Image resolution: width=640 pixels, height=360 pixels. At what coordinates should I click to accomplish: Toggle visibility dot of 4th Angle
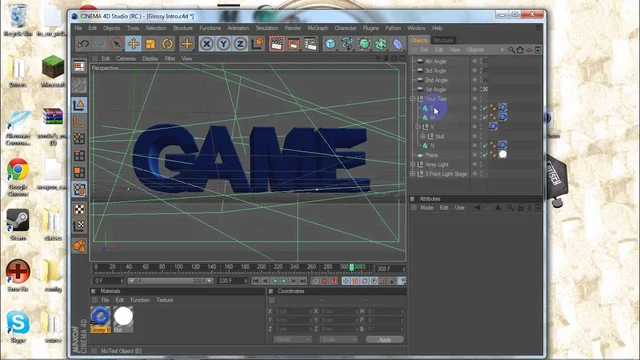click(x=475, y=61)
